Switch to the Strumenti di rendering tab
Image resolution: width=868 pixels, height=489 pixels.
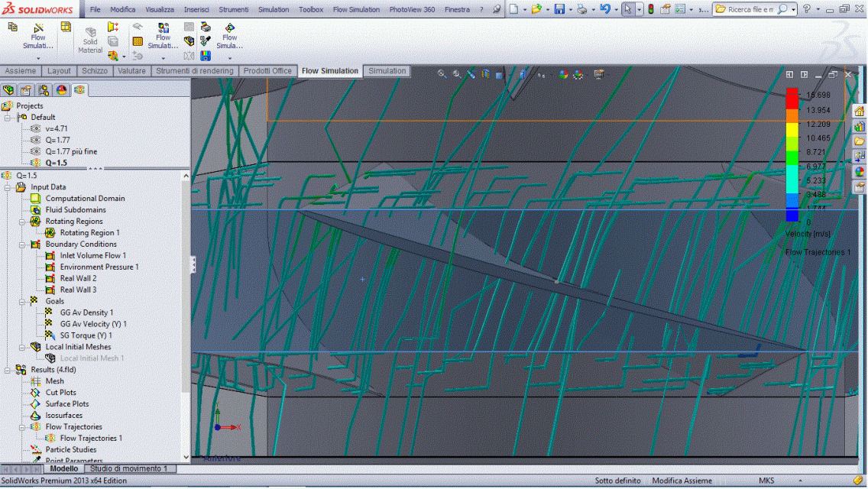(x=195, y=71)
